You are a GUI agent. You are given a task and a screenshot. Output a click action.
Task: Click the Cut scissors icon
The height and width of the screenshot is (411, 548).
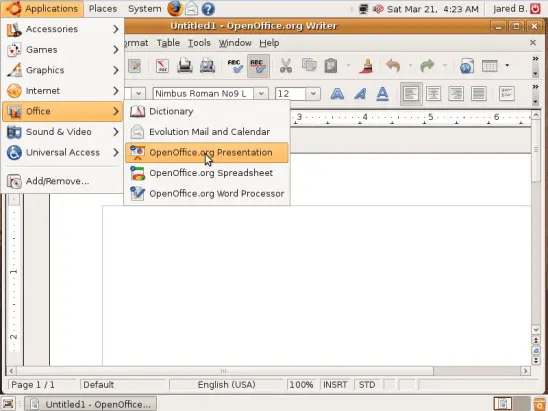[286, 66]
